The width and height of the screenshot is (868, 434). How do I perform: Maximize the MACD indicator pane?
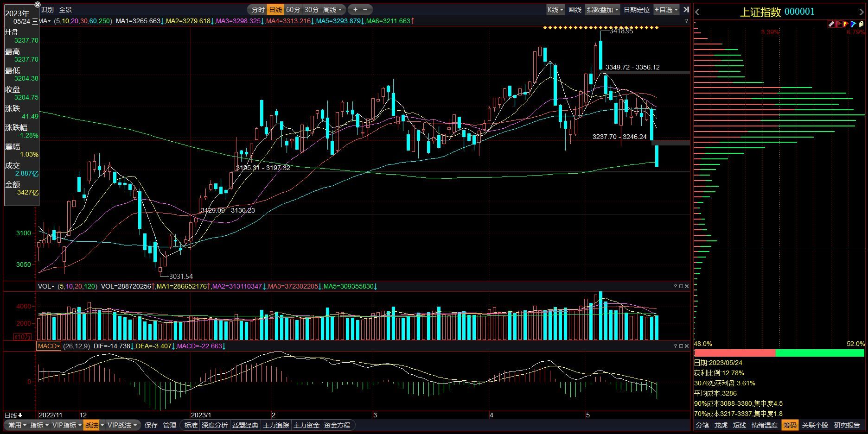(x=681, y=346)
